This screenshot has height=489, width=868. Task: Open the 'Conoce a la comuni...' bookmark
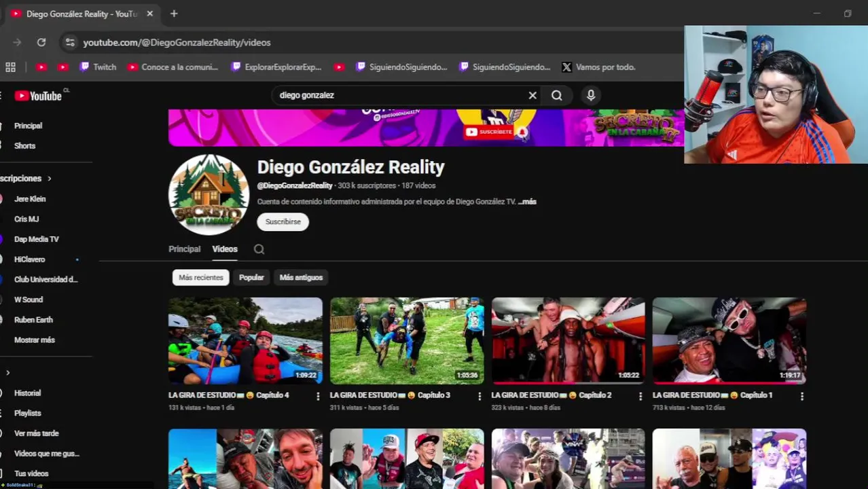[173, 67]
